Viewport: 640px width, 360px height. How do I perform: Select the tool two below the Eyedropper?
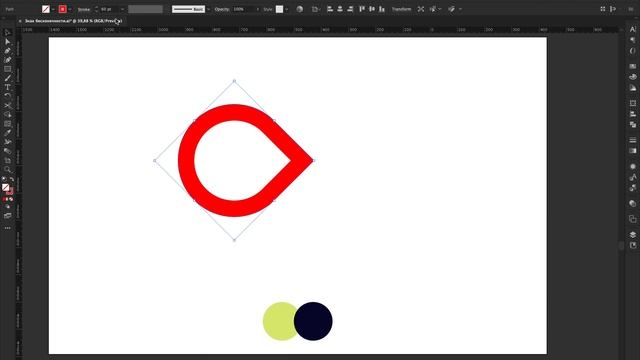[7, 151]
